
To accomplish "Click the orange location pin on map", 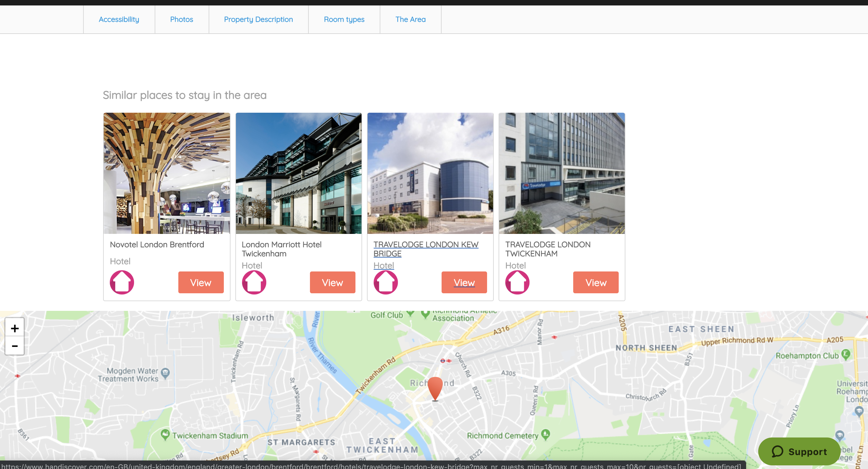I will [435, 389].
